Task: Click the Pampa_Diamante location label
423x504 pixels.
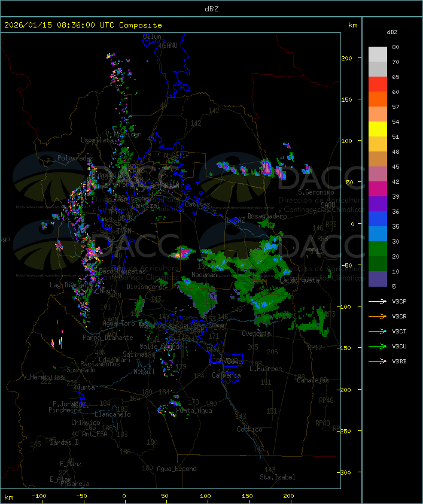Action: tap(108, 338)
